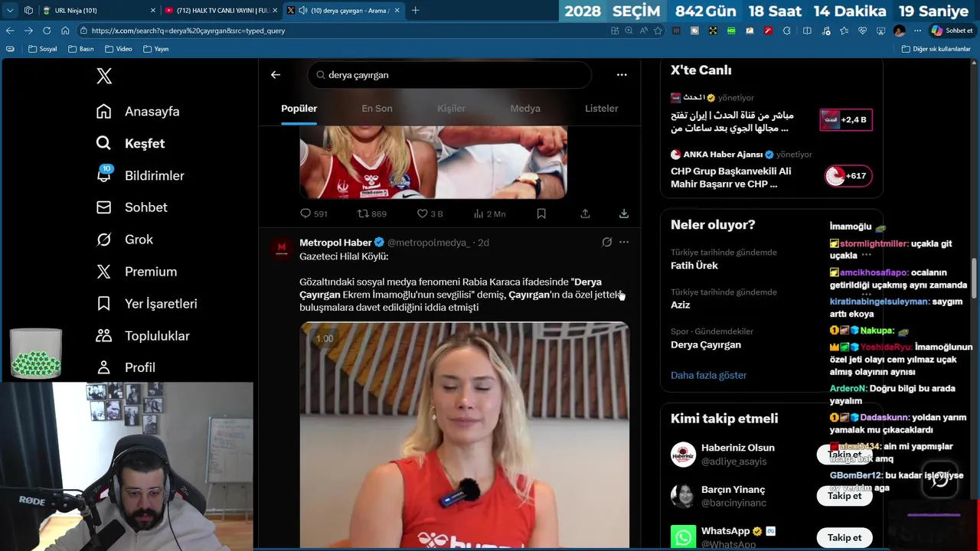Click the derya çayırgan search field
The height and width of the screenshot is (551, 980).
450,75
